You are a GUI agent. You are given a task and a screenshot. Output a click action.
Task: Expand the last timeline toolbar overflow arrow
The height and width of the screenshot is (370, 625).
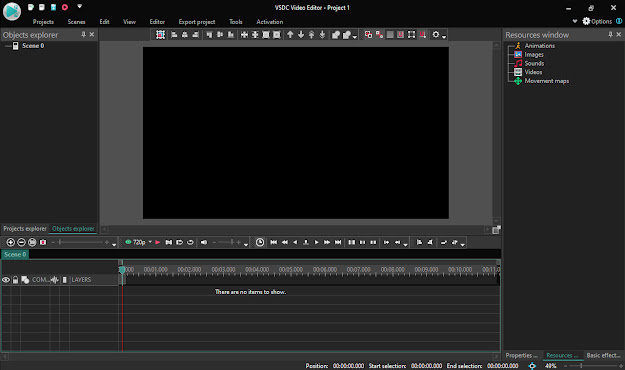coord(462,244)
